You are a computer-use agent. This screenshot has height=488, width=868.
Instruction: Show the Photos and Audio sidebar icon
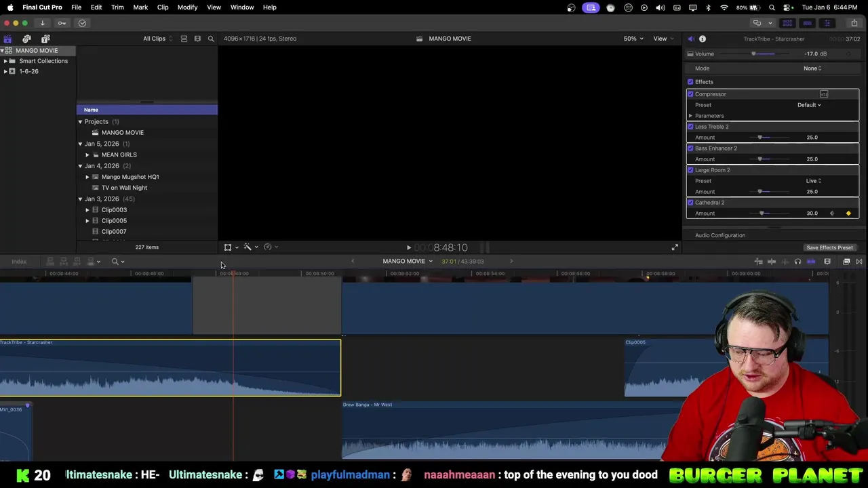click(x=26, y=39)
